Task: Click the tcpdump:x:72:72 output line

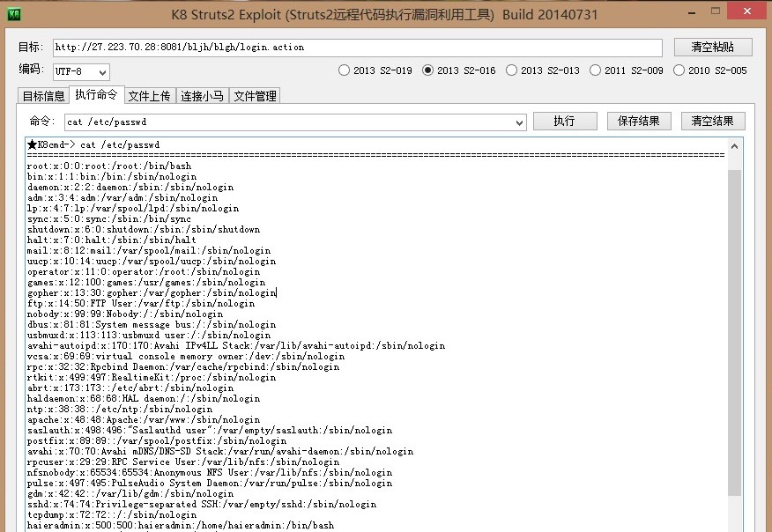Action: click(x=112, y=514)
